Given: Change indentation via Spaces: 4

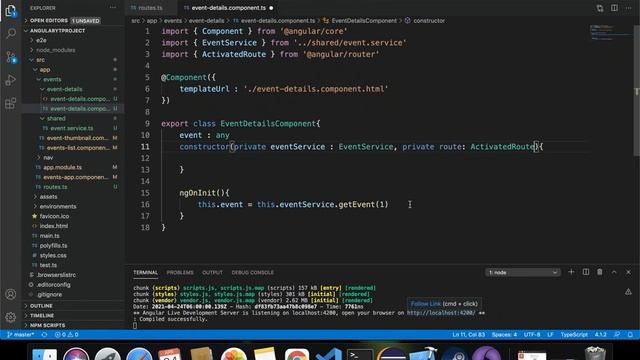Looking at the screenshot, I should pos(504,335).
